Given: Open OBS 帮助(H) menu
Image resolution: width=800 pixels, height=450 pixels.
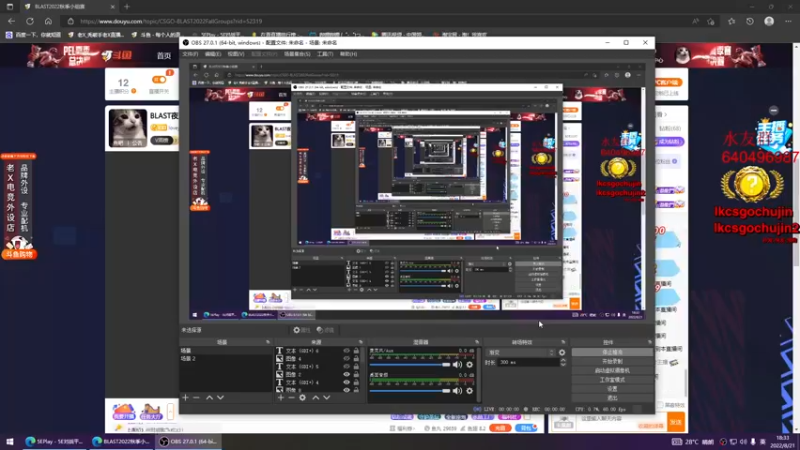Looking at the screenshot, I should click(x=348, y=54).
